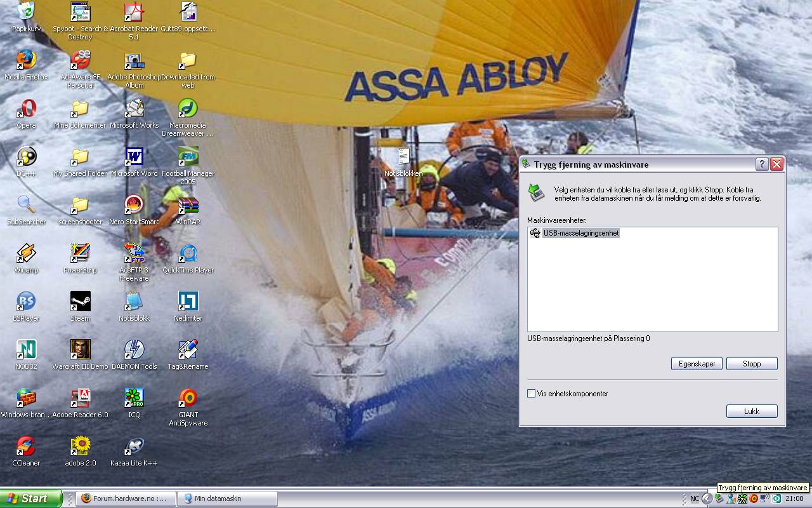This screenshot has width=812, height=508.
Task: Enable the Vis enhetskomponenter checkbox
Action: [x=532, y=394]
